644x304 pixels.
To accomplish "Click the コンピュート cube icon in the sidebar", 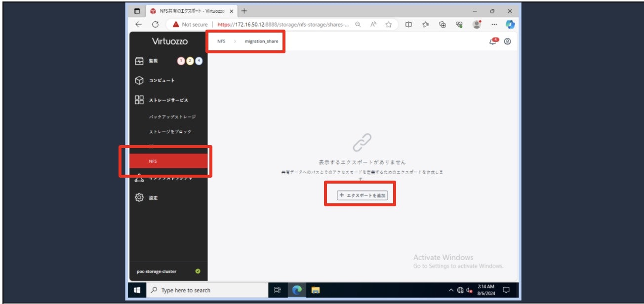I will tap(139, 80).
